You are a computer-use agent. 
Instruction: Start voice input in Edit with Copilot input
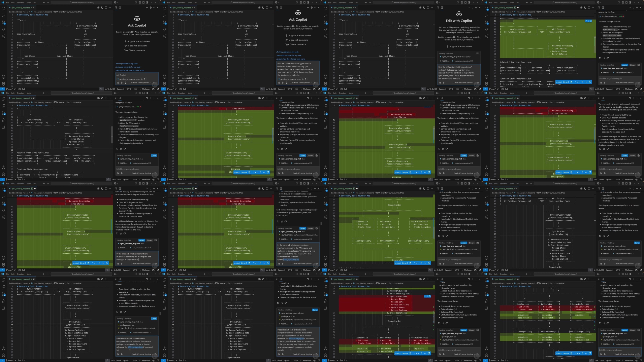coord(444,83)
